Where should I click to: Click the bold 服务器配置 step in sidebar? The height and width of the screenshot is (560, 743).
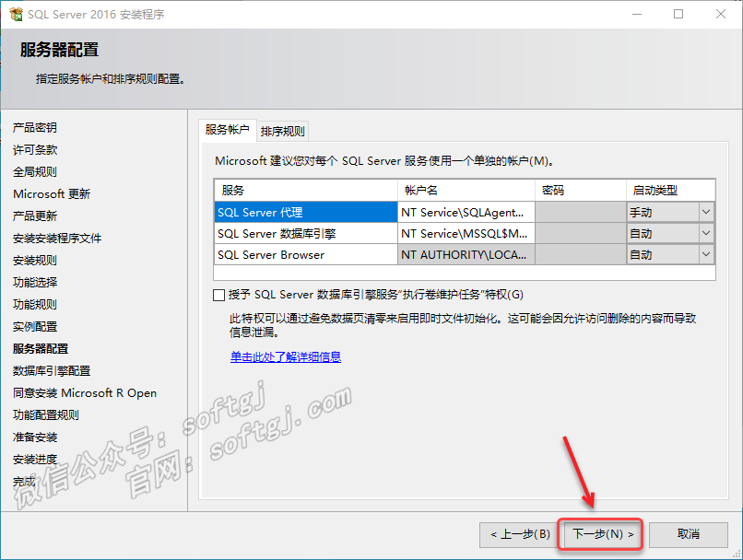click(x=41, y=348)
